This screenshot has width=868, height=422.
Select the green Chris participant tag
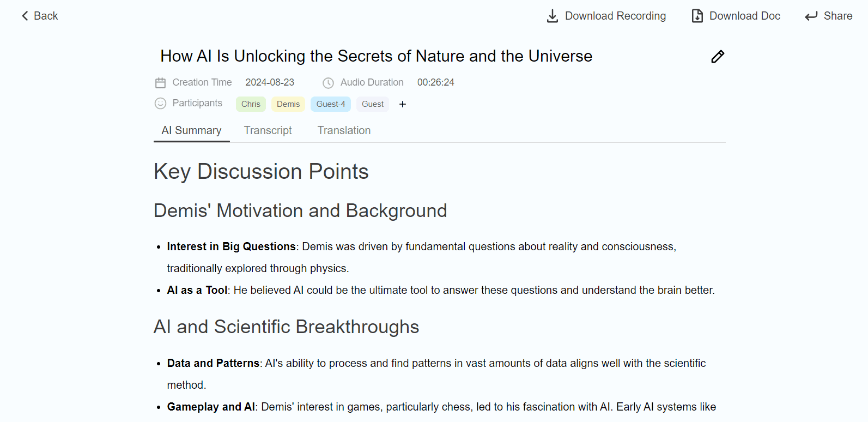[x=251, y=104]
